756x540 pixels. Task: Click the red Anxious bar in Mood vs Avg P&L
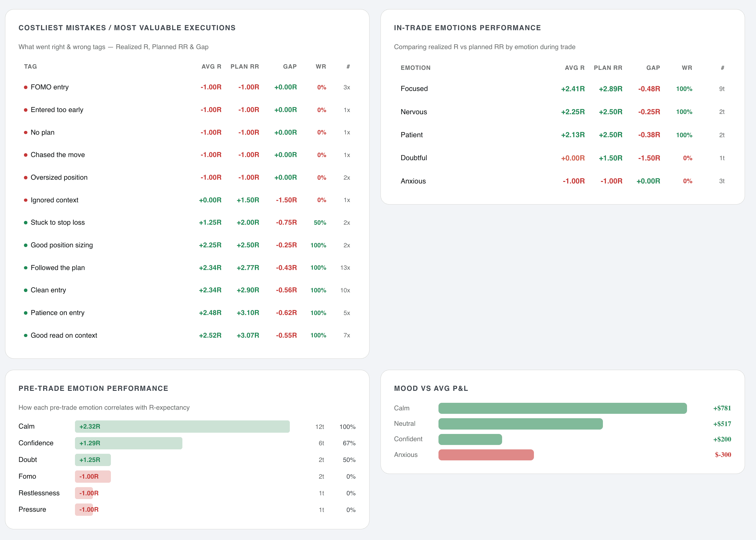pyautogui.click(x=486, y=454)
